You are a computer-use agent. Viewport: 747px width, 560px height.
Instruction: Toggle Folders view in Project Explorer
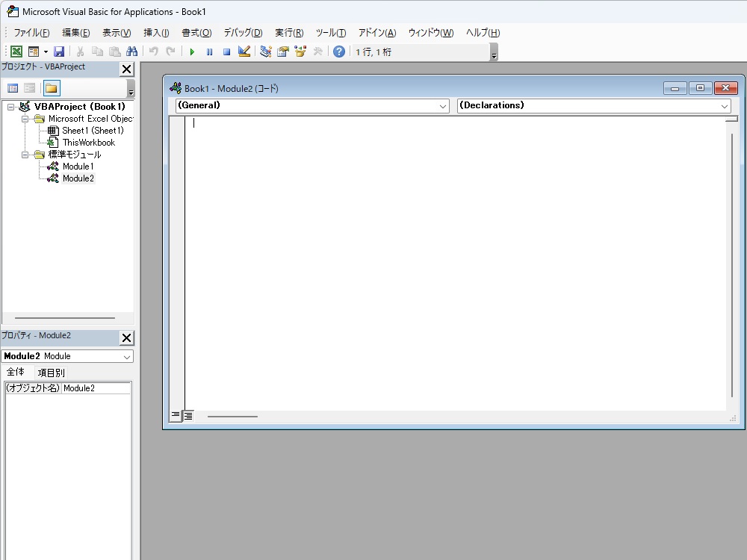(x=51, y=88)
